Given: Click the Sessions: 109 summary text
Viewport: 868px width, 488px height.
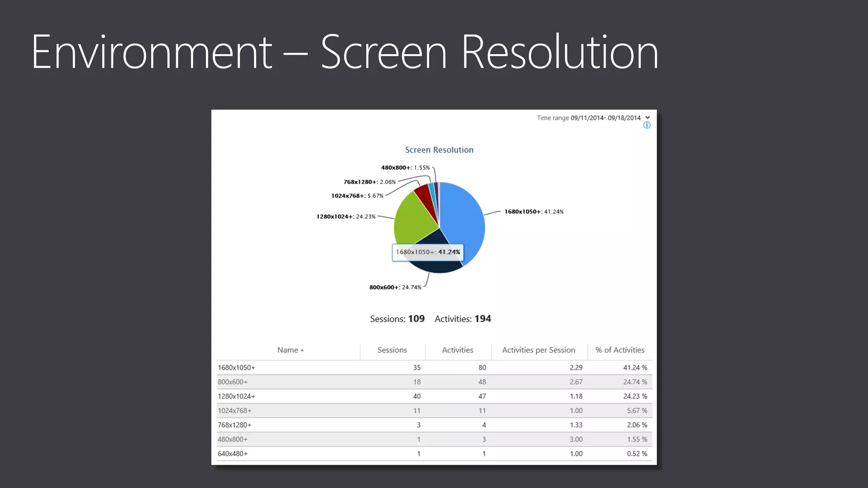Looking at the screenshot, I should click(x=397, y=319).
